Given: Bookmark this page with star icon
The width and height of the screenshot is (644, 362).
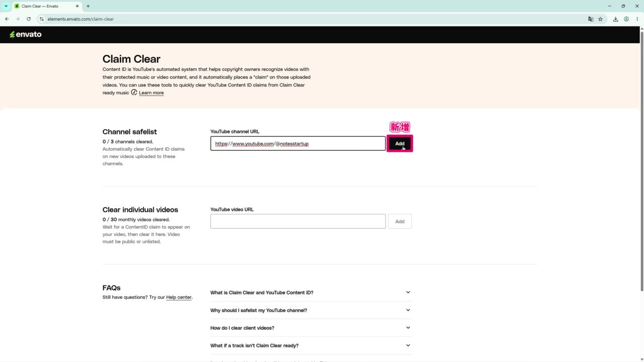Looking at the screenshot, I should point(600,19).
